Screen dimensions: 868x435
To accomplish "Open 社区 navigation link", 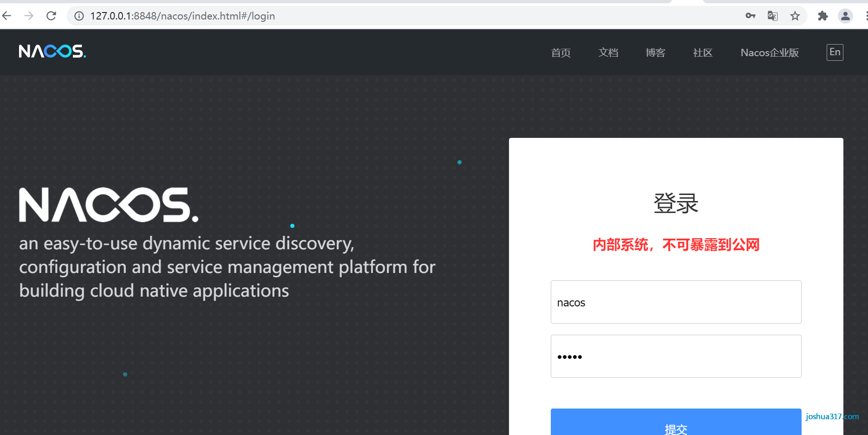I will pyautogui.click(x=703, y=52).
